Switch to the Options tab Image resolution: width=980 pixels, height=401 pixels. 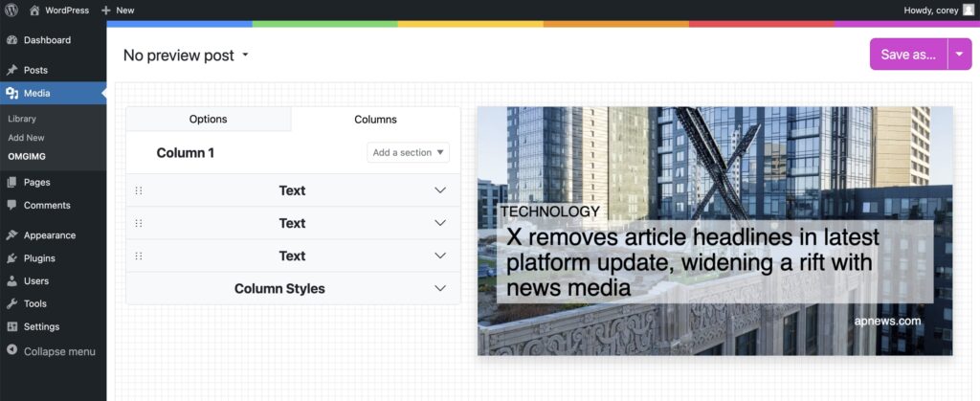pyautogui.click(x=208, y=119)
